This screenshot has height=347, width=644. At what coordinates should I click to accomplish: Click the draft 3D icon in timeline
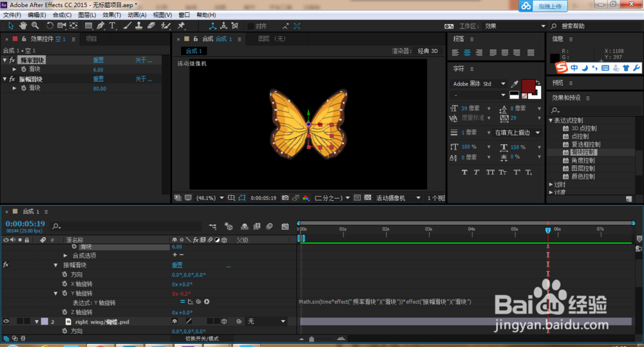tap(229, 226)
